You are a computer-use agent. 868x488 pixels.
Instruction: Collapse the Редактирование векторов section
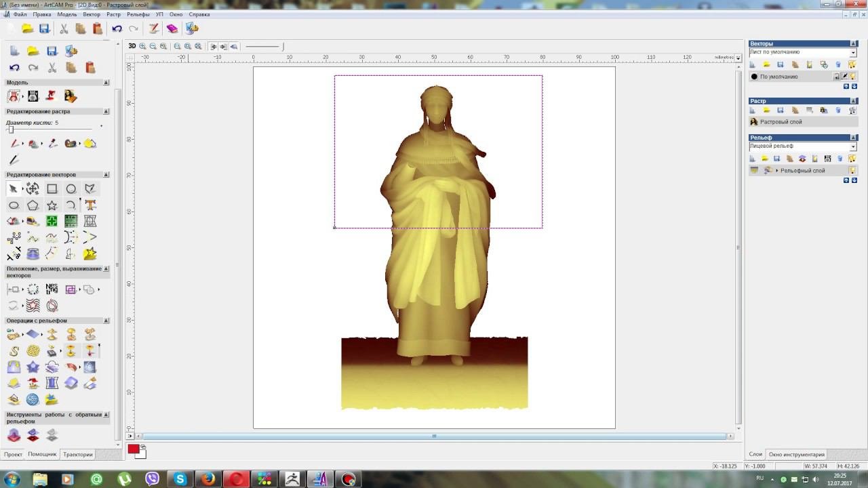pyautogui.click(x=106, y=175)
